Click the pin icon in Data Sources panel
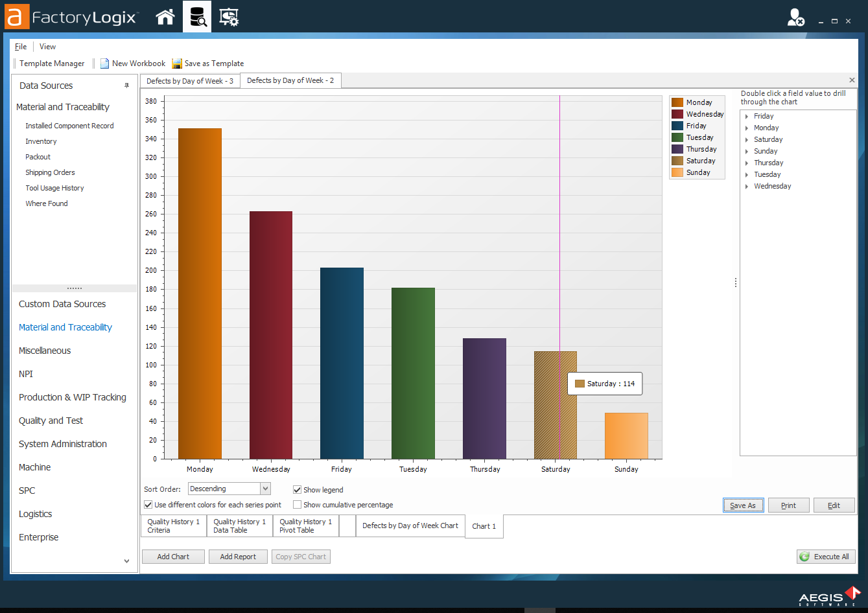 pos(127,86)
